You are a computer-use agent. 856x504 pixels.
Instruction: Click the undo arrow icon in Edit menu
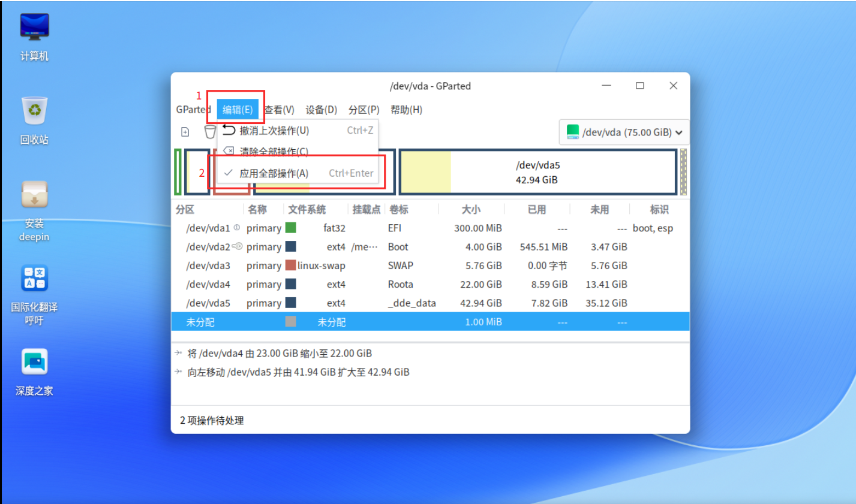click(229, 129)
